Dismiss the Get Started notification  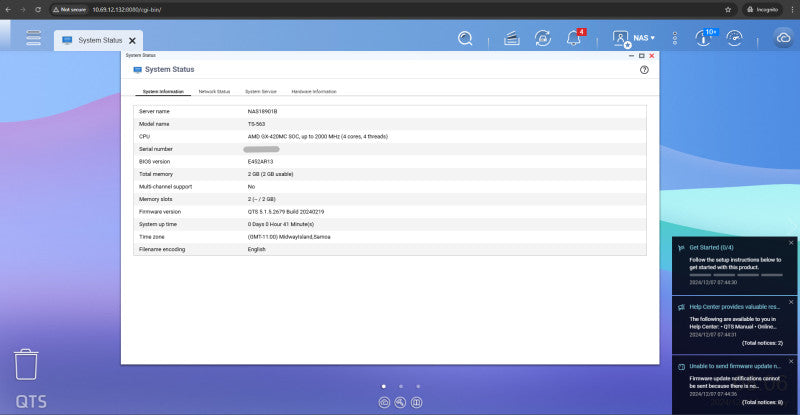[791, 242]
